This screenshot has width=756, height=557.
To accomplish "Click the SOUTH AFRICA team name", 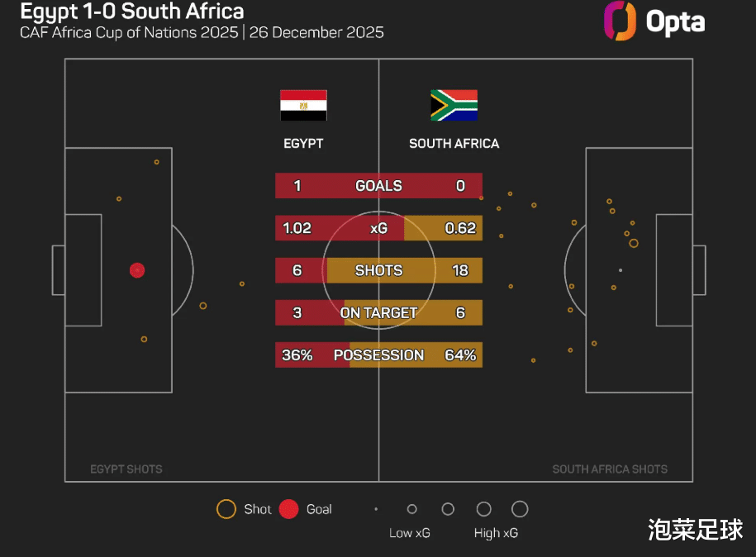I will 454,144.
